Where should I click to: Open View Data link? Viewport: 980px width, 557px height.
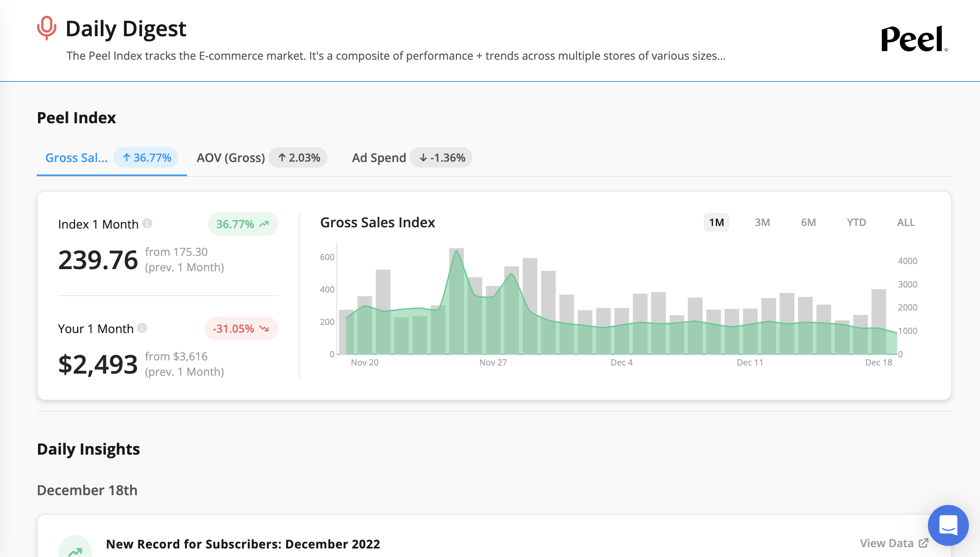coord(887,543)
